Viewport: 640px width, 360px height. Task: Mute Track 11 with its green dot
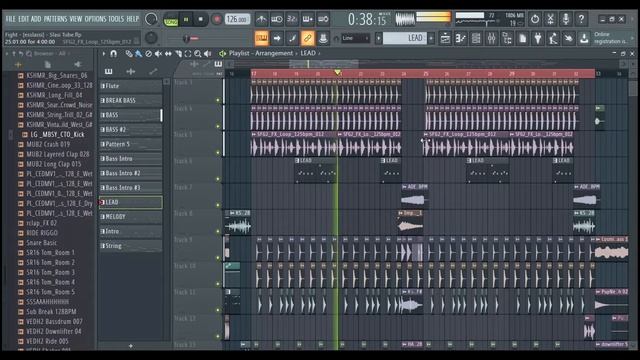[218, 310]
